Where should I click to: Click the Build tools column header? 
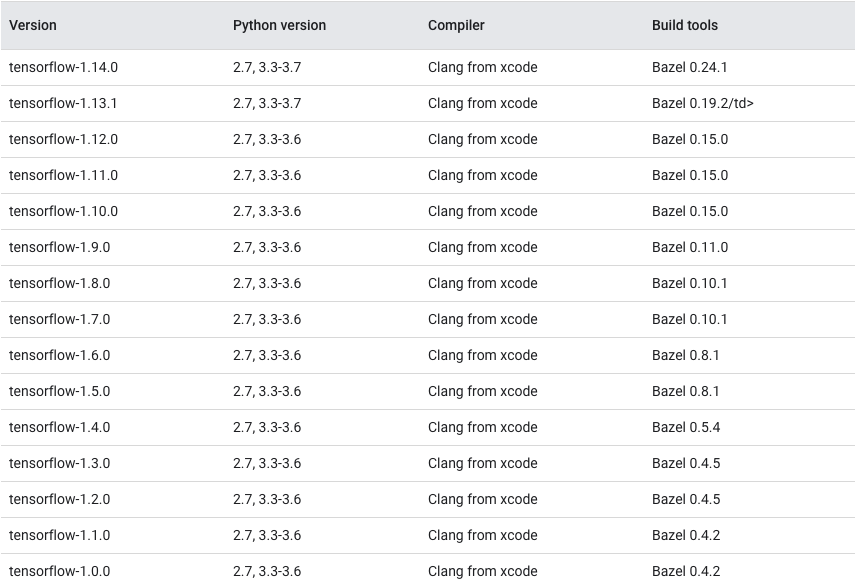point(685,25)
